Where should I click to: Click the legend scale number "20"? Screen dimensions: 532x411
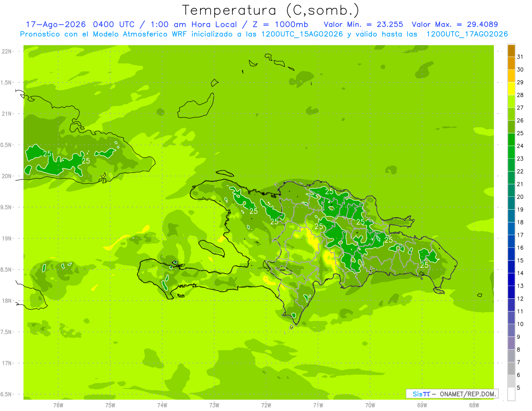[x=520, y=197]
